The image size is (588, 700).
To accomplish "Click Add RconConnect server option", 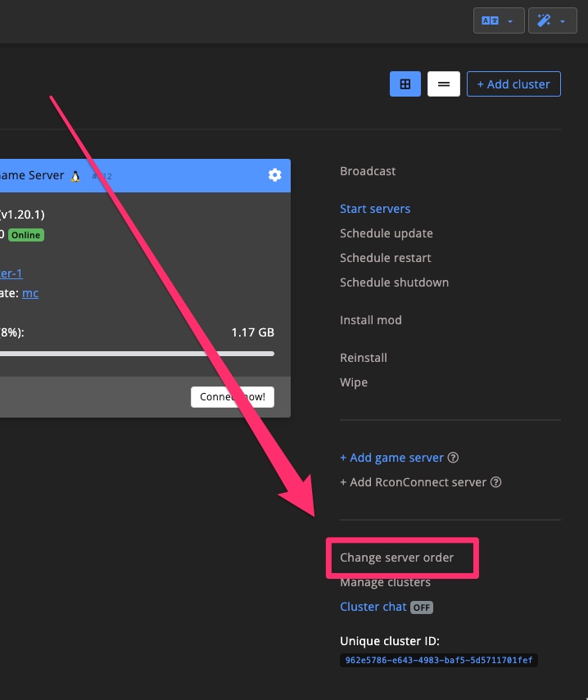I will (x=413, y=482).
